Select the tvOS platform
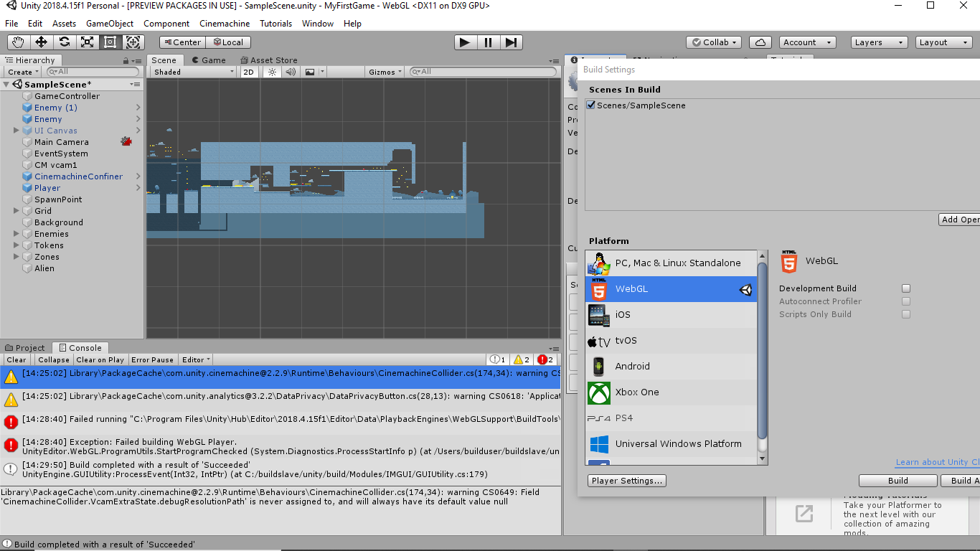980x551 pixels. click(x=671, y=340)
